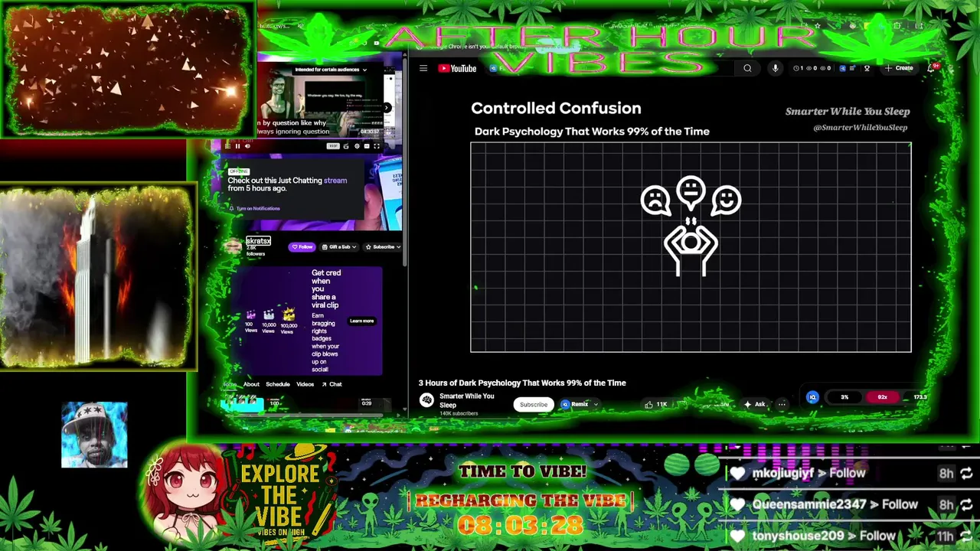980x551 pixels.
Task: Open Twitch player settings gear
Action: [x=357, y=146]
